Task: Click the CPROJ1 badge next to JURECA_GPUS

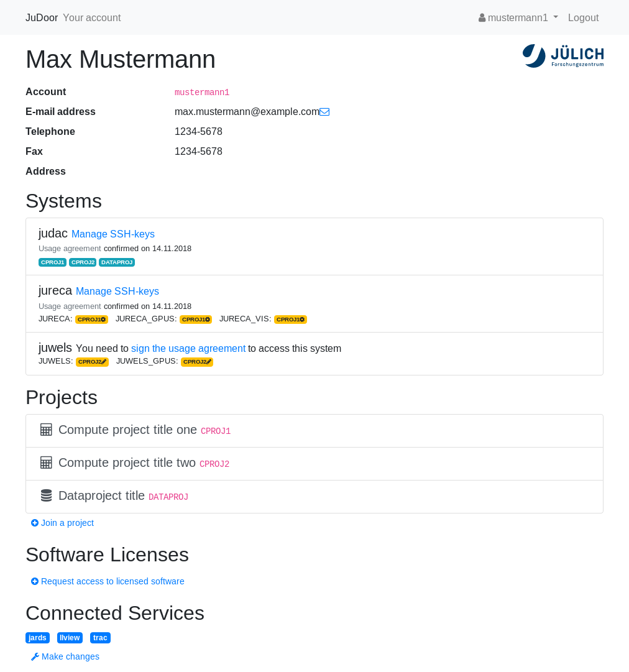Action: pos(196,320)
